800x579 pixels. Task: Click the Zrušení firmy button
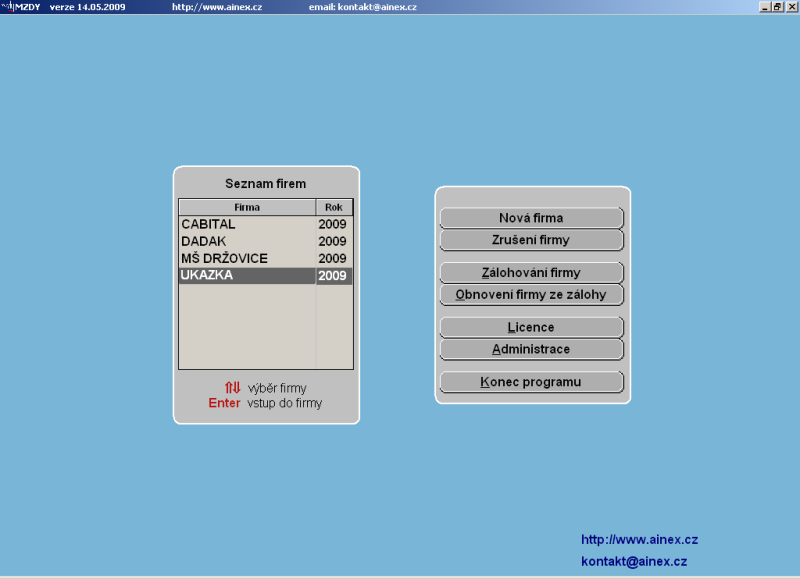click(x=531, y=240)
